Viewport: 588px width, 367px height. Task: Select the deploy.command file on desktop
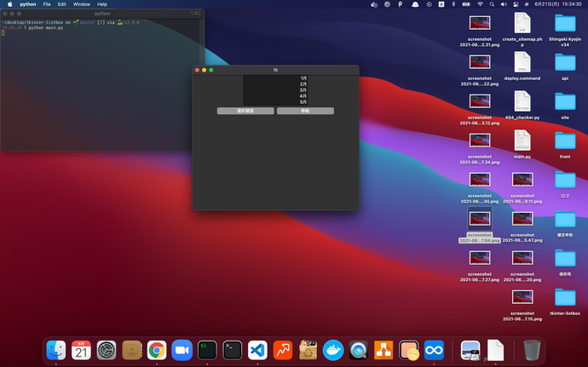pyautogui.click(x=522, y=62)
